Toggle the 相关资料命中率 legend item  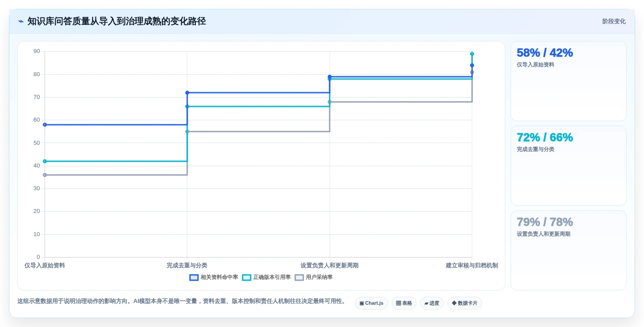(x=214, y=277)
